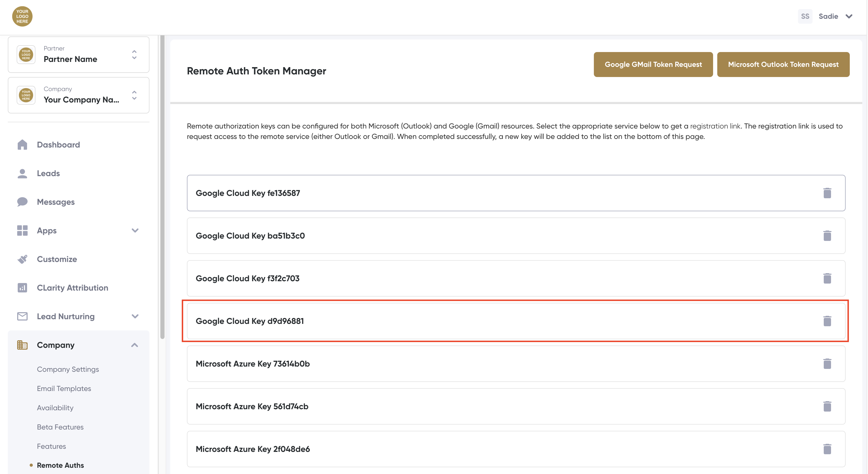Screen dimensions: 868x474
Task: Open the Partner Name selector dropdown
Action: (134, 55)
